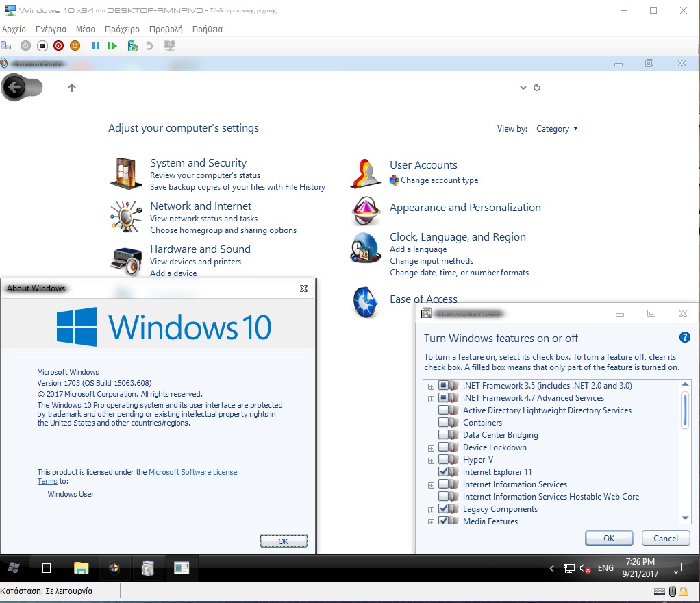Open Action Center notifications icon
The image size is (700, 603).
(x=676, y=568)
